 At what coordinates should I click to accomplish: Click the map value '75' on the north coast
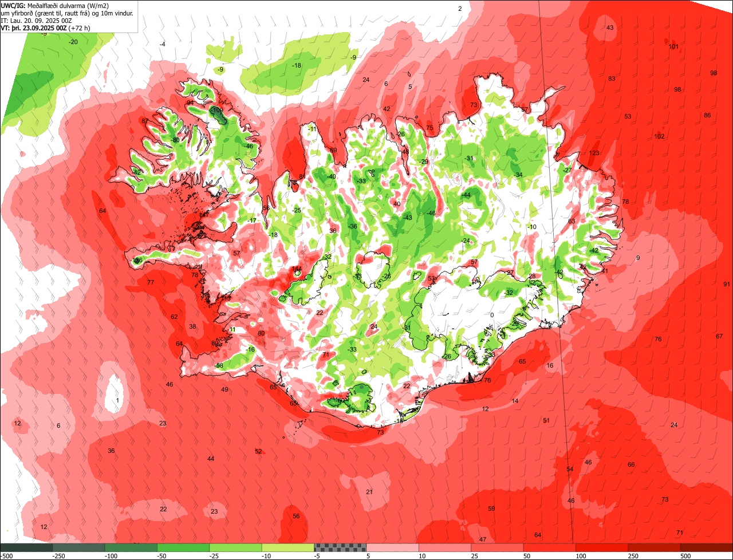pos(429,128)
